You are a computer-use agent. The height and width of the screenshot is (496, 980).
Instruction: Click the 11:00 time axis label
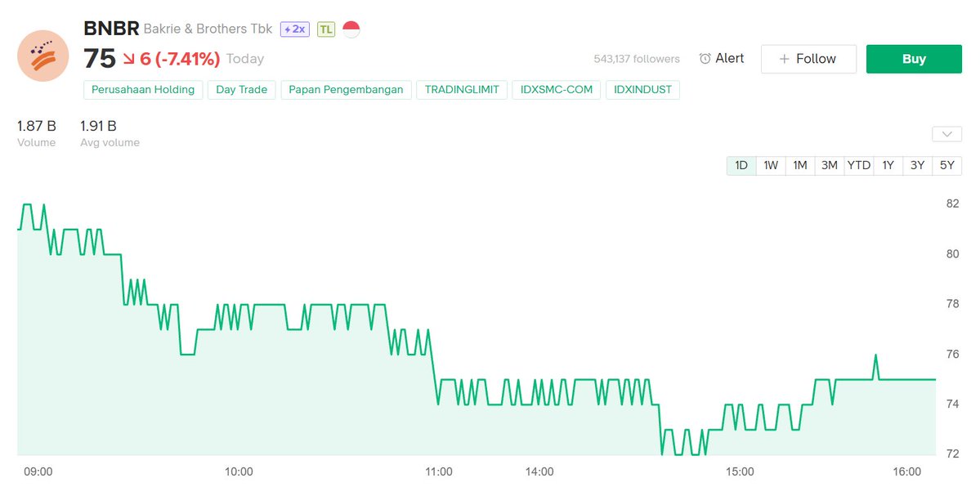click(x=439, y=472)
